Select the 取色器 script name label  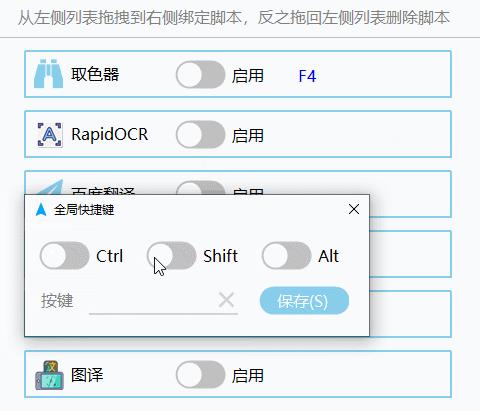click(95, 74)
